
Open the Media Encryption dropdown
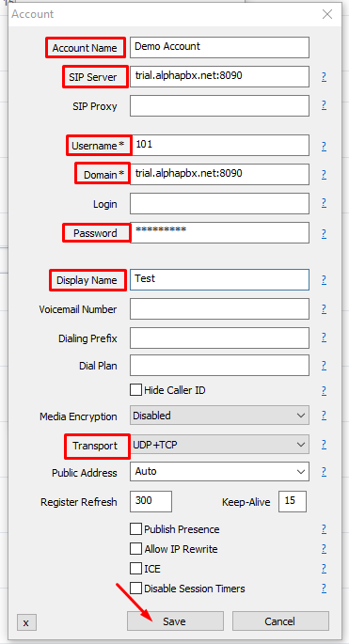point(219,416)
